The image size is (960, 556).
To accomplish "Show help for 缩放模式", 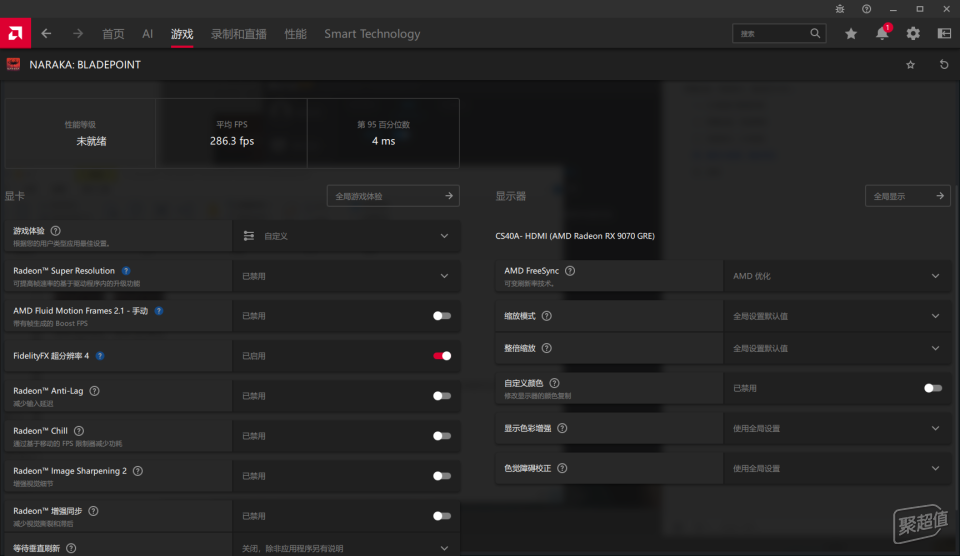I will tap(547, 316).
